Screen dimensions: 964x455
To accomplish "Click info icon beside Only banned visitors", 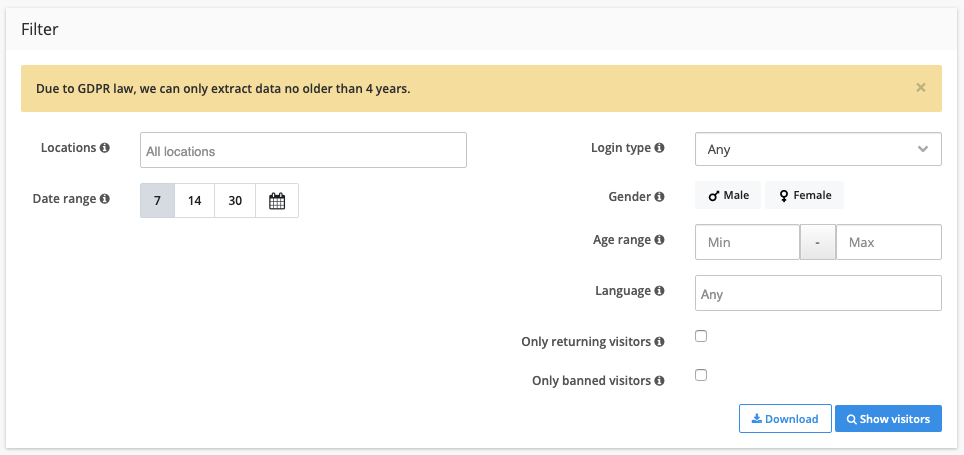I will coord(660,381).
